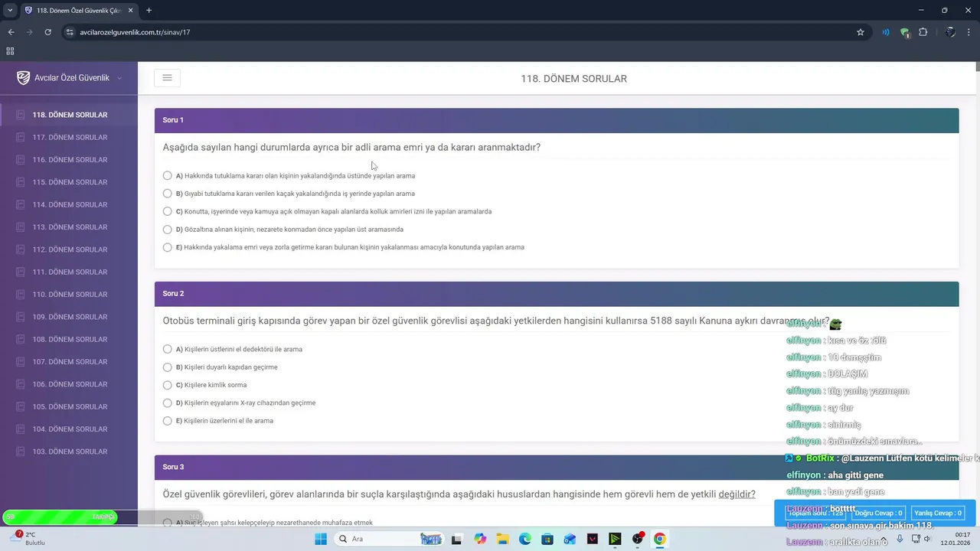Toggle the sidebar with the hamburger icon

coord(167,78)
